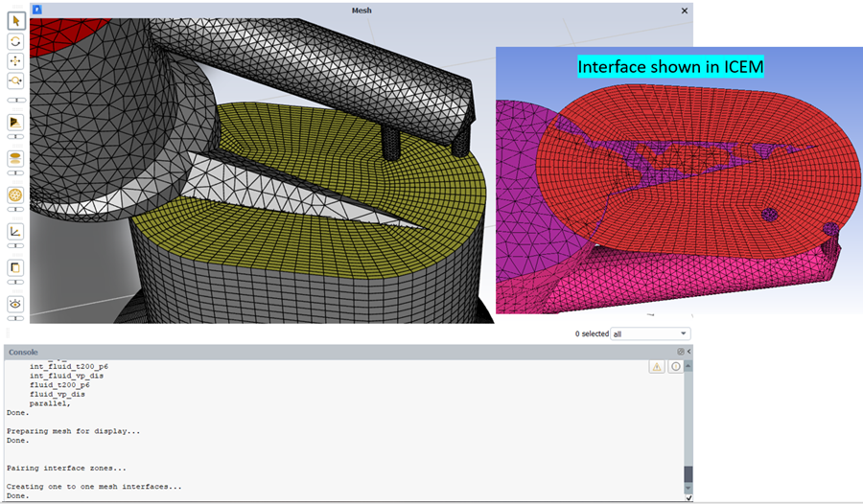
Task: Toggle the eye visibility icon
Action: click(16, 304)
